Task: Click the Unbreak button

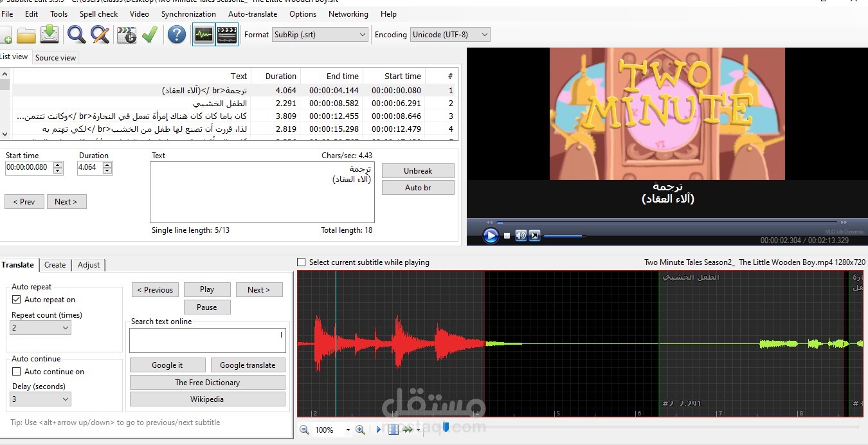Action: [418, 171]
